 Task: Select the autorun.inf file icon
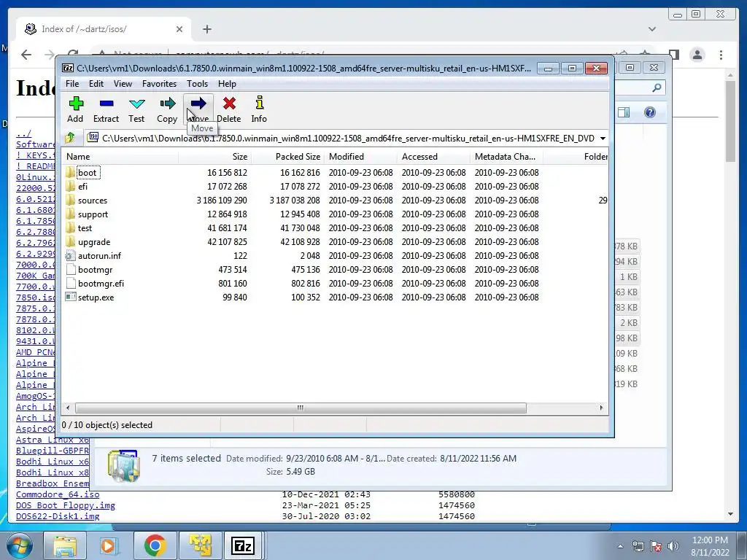[71, 256]
